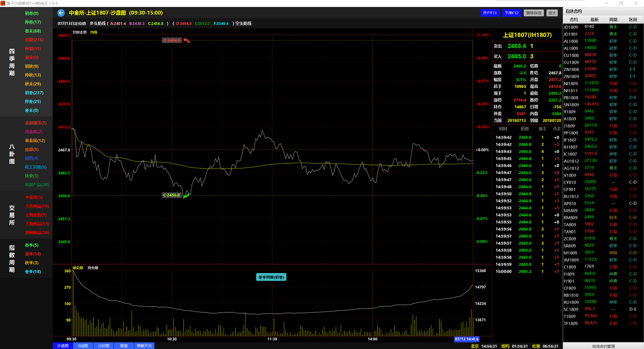This screenshot has width=644, height=349.
Task: Select the JD1809 watchlist row
Action: (603, 27)
